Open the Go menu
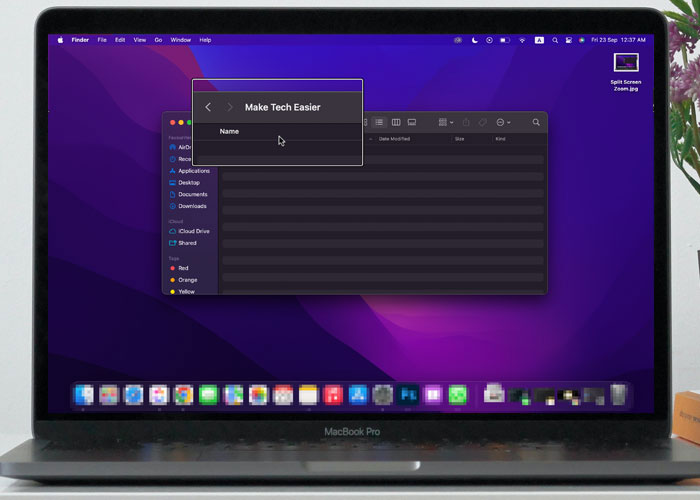Screen dimensions: 700x500 (x=158, y=40)
